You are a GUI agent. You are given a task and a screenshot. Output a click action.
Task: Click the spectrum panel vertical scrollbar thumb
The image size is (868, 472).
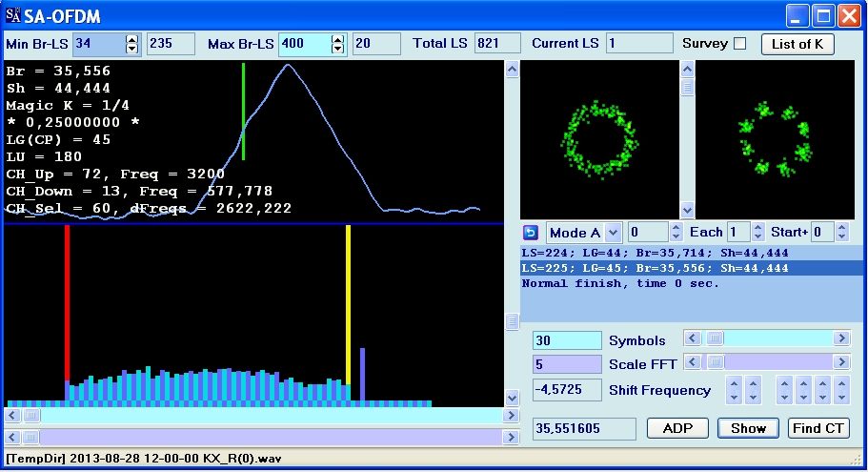(x=512, y=321)
